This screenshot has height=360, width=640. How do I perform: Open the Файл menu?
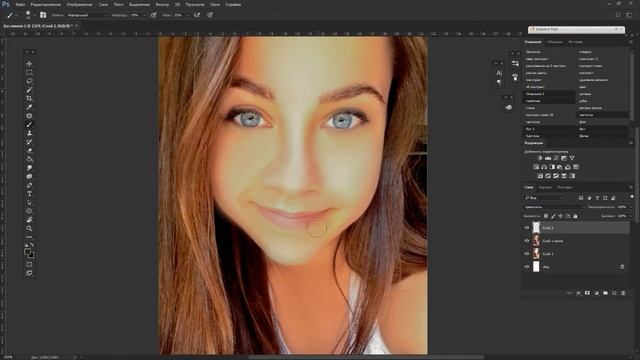pyautogui.click(x=20, y=4)
